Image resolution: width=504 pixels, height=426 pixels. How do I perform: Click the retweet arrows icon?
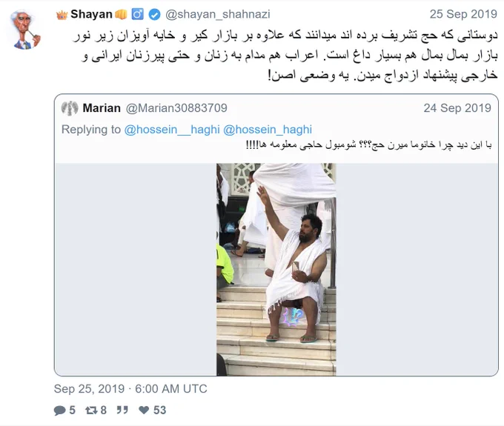click(92, 410)
